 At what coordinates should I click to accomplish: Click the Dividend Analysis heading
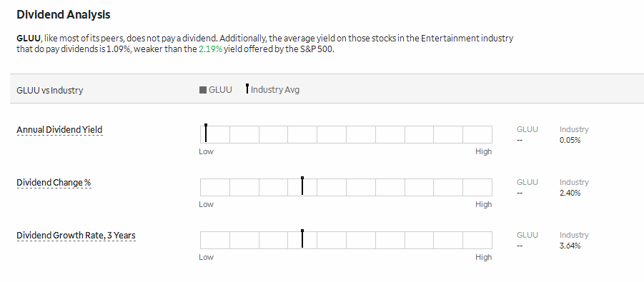click(x=63, y=15)
